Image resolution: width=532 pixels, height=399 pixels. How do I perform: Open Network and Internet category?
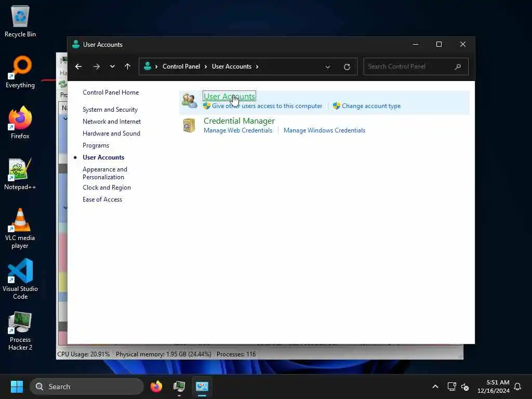point(111,122)
